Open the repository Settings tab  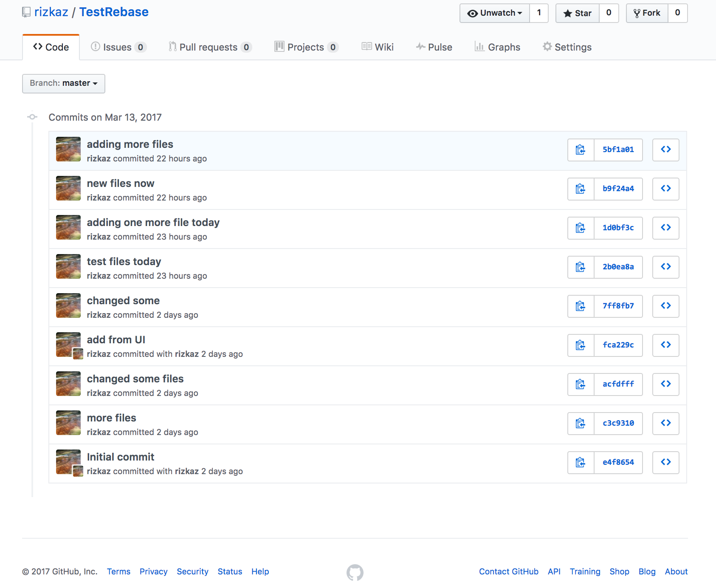[567, 47]
